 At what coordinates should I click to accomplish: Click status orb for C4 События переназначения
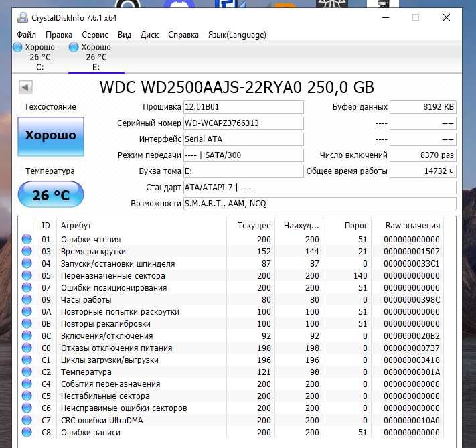click(x=27, y=384)
